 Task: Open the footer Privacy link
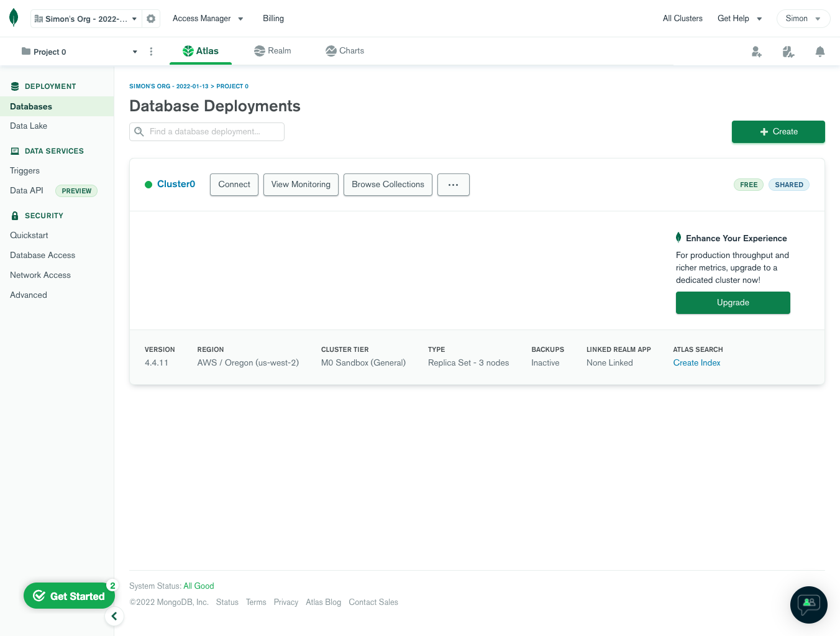[x=286, y=602]
